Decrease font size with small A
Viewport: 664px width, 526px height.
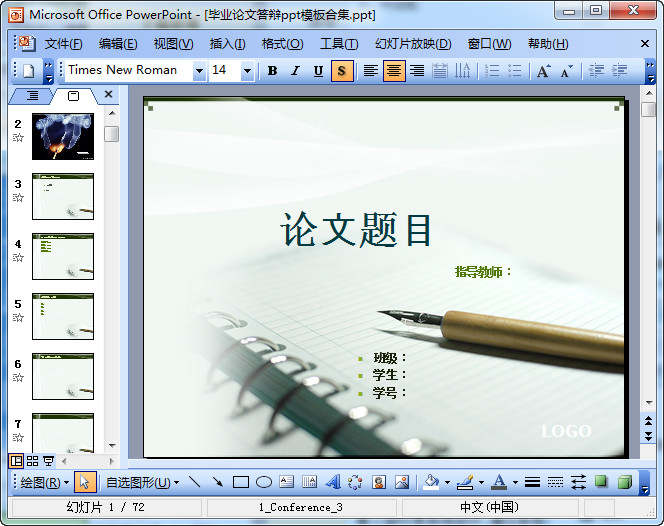[x=567, y=71]
